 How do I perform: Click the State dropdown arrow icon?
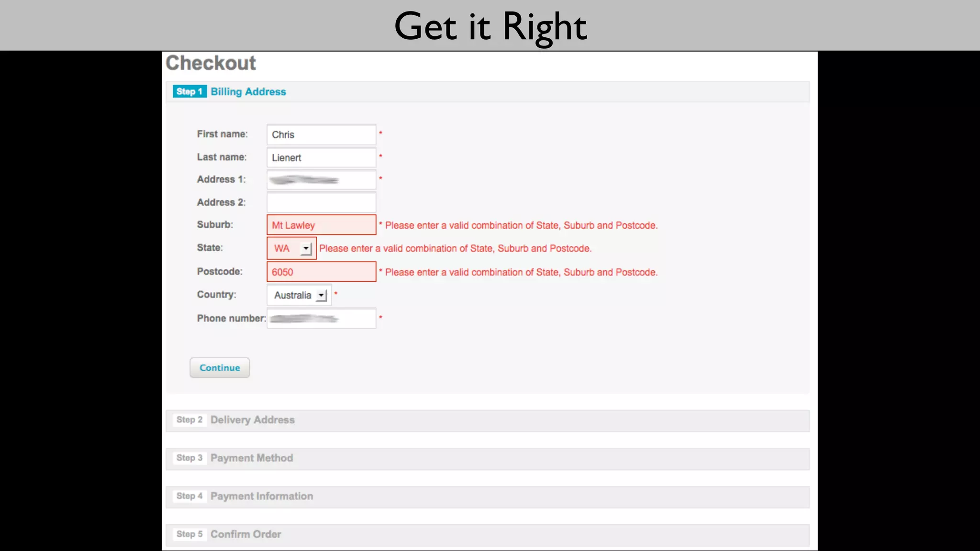pyautogui.click(x=306, y=249)
